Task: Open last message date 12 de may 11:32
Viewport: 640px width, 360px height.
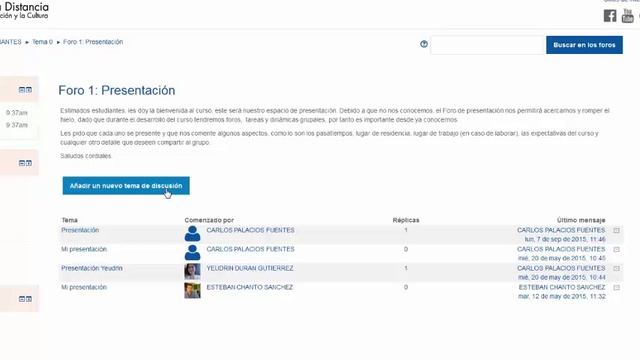Action: click(562, 296)
